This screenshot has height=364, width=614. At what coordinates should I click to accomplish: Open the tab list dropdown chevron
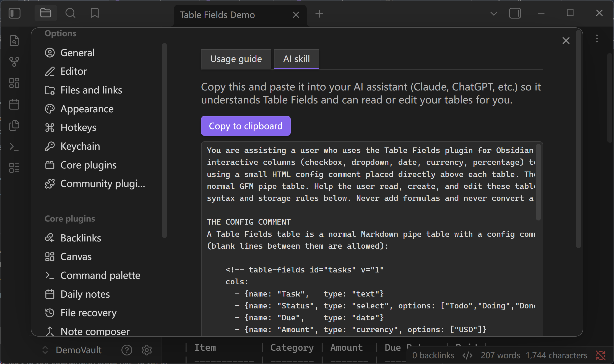pos(494,13)
